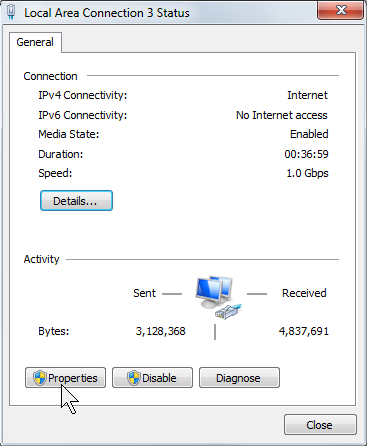The height and width of the screenshot is (446, 367).
Task: Click the Activity section heading
Action: point(41,259)
